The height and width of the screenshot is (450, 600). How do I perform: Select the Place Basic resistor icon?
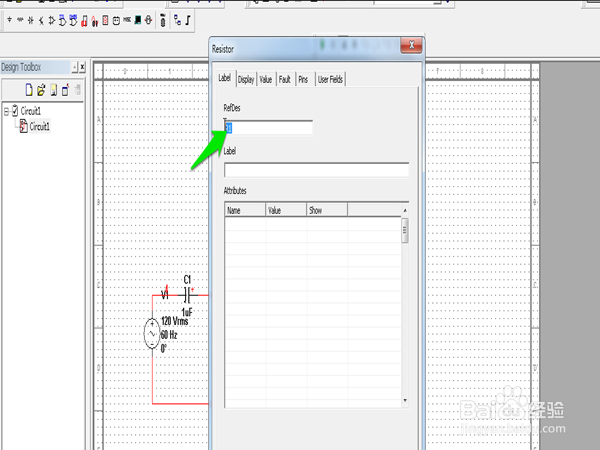pyautogui.click(x=20, y=20)
